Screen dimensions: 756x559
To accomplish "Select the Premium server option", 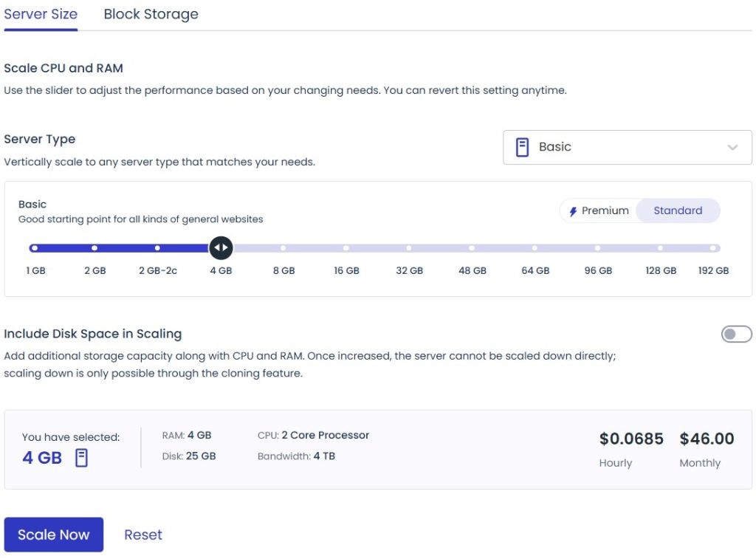I will coord(599,210).
